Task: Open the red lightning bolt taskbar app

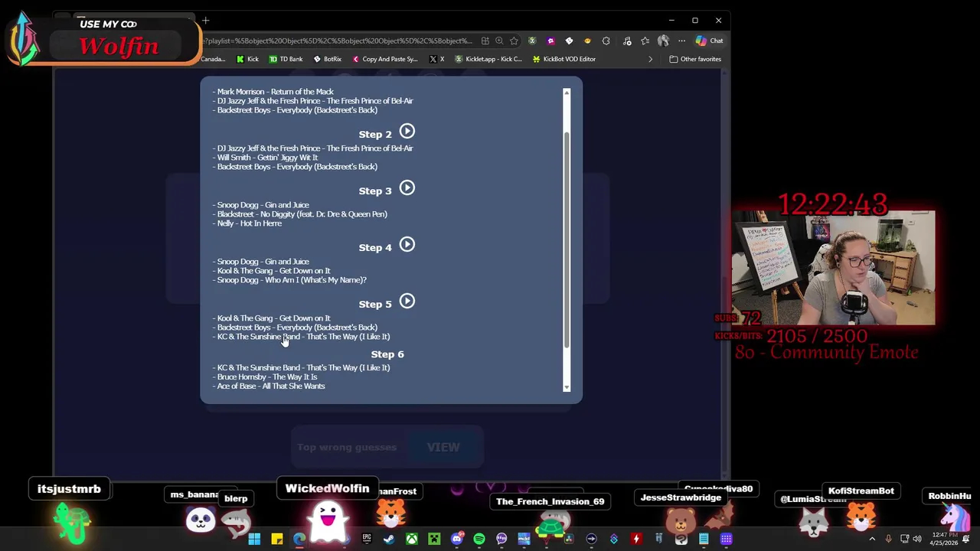Action: click(x=636, y=539)
